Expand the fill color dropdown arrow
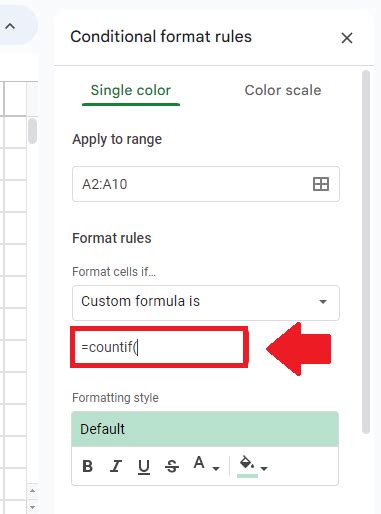This screenshot has width=381, height=514. (x=264, y=468)
